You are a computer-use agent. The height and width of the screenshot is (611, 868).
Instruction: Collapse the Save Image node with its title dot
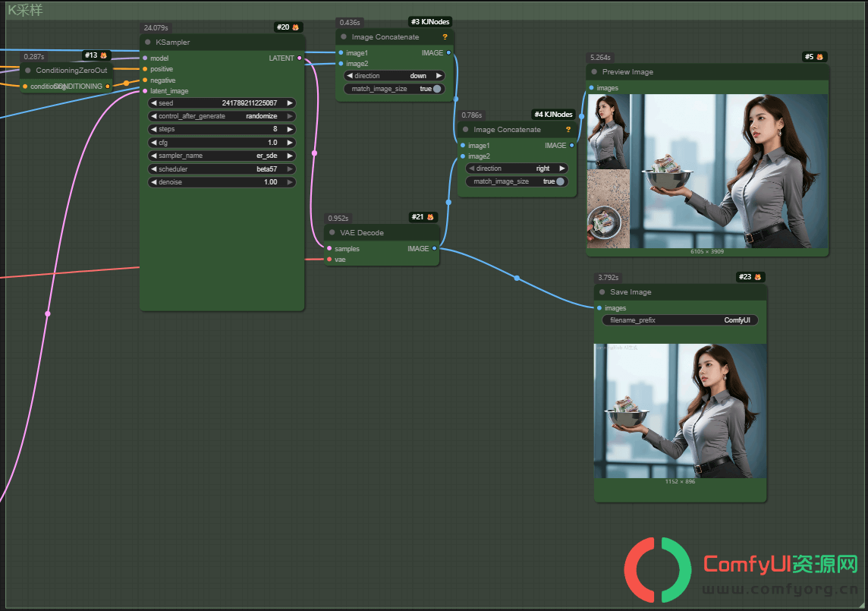(602, 292)
